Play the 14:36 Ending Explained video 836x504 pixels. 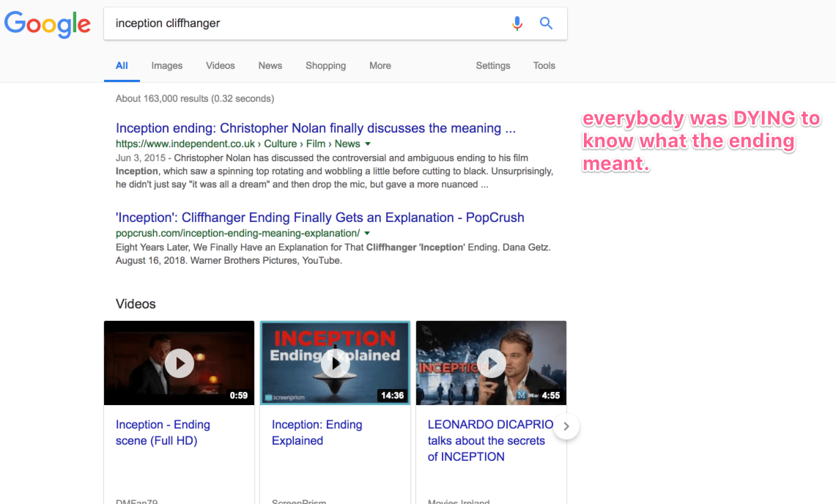coord(336,363)
